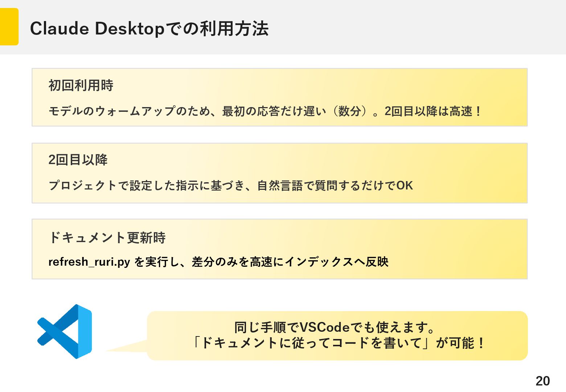566x392 pixels.
Task: Select the '同じ手順でVSCodeでも使えます。' line
Action: (x=335, y=327)
